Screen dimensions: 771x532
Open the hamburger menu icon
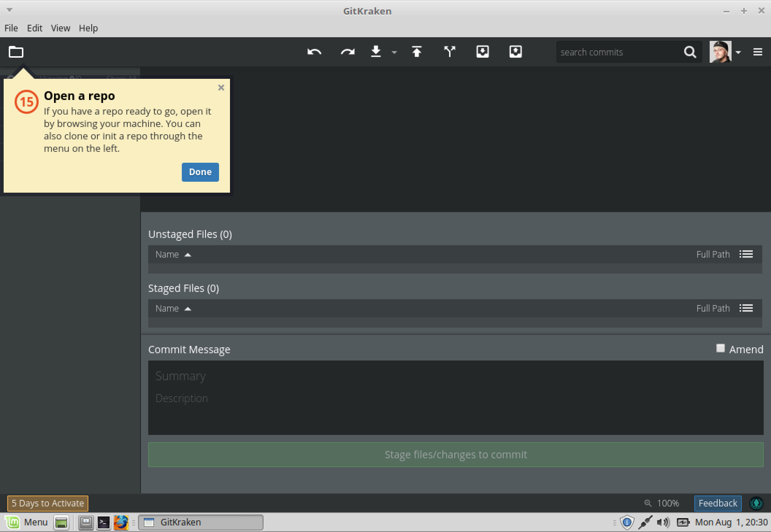(x=758, y=52)
